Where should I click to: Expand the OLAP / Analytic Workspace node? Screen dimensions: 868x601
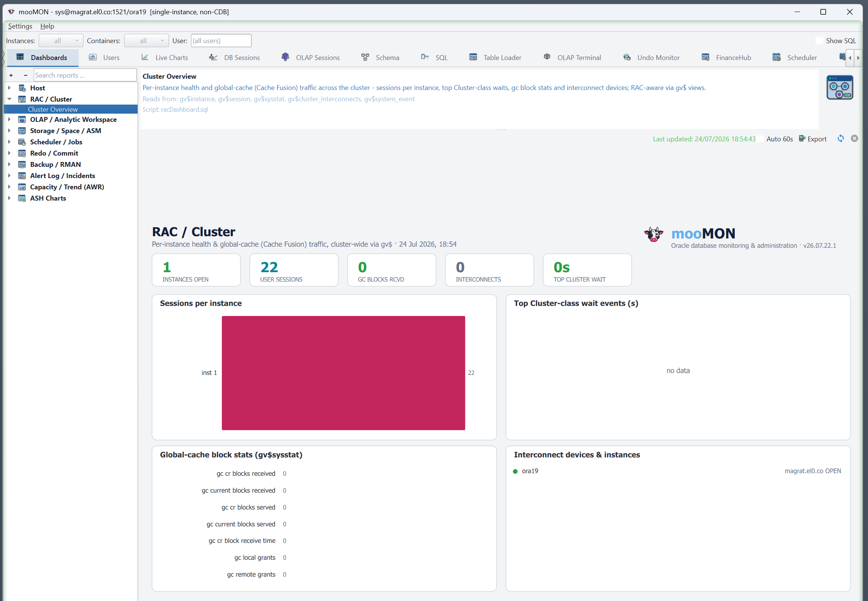9,120
